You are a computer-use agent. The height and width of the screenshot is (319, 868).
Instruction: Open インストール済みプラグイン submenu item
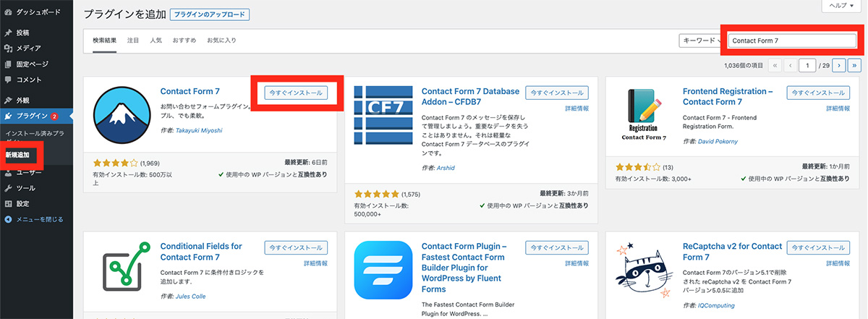(x=36, y=137)
